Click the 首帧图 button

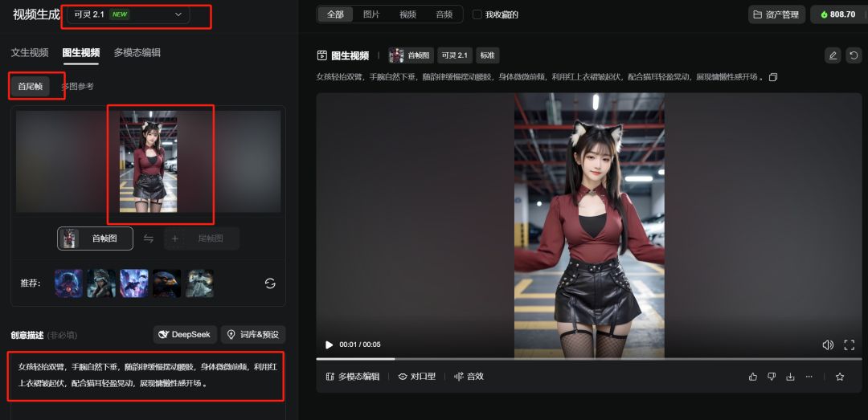(x=95, y=239)
